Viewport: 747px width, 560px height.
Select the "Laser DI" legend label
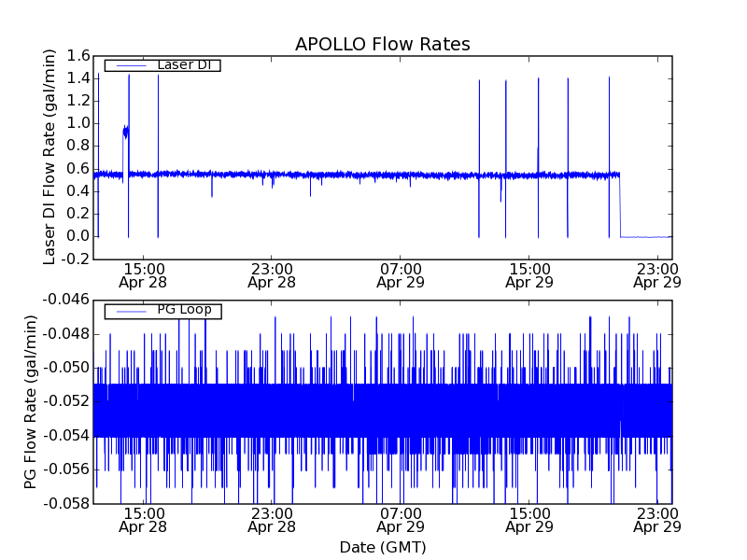[x=182, y=64]
